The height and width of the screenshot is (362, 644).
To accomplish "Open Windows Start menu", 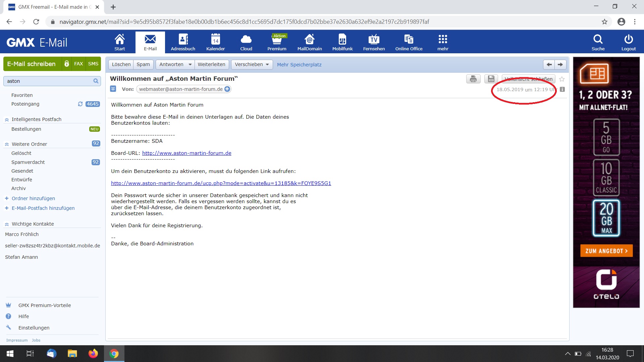I will [10, 354].
